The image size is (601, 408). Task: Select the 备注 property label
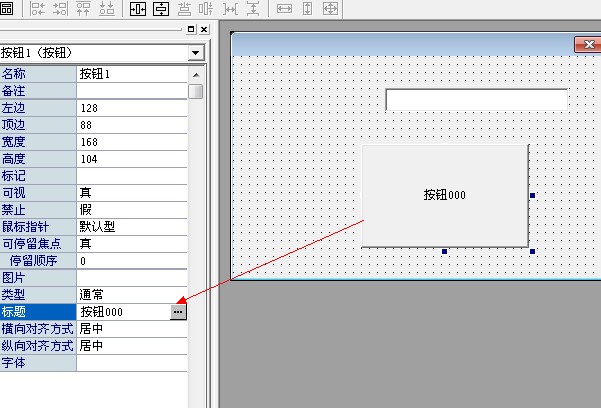click(x=38, y=91)
